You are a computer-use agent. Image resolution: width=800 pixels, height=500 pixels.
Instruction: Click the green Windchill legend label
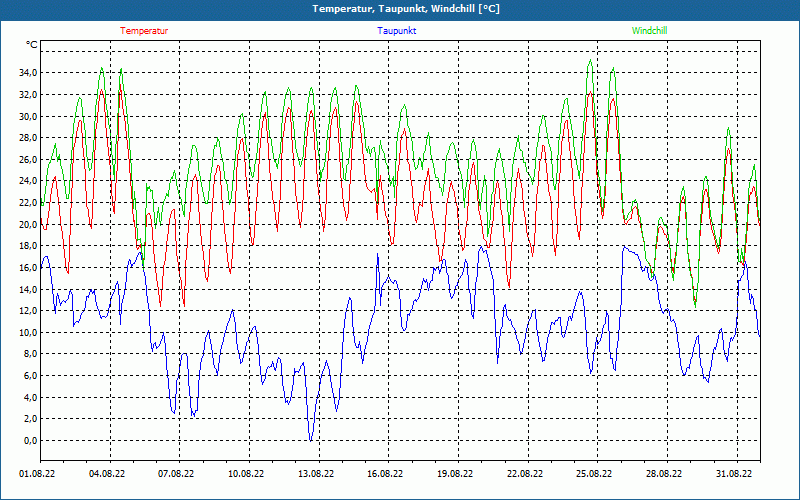(649, 31)
